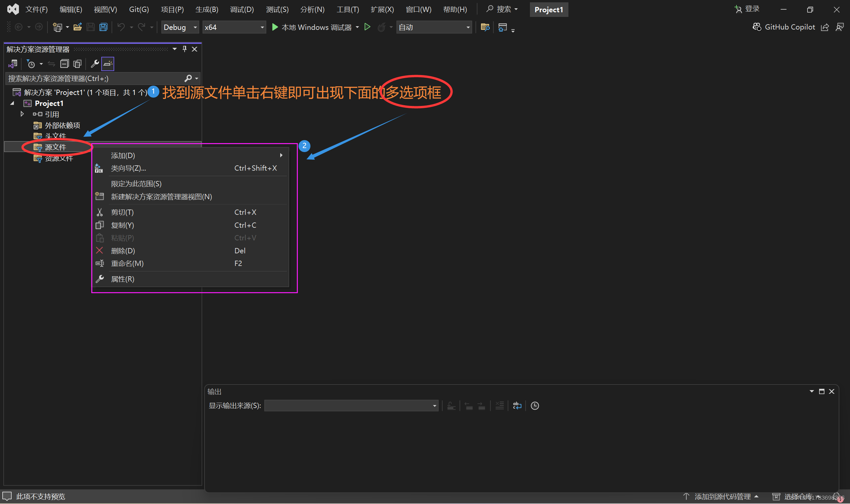
Task: Choose 属性(R) in context menu
Action: click(x=191, y=279)
